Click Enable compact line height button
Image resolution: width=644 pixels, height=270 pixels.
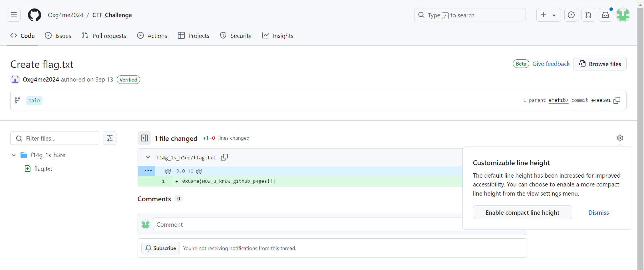click(x=522, y=212)
